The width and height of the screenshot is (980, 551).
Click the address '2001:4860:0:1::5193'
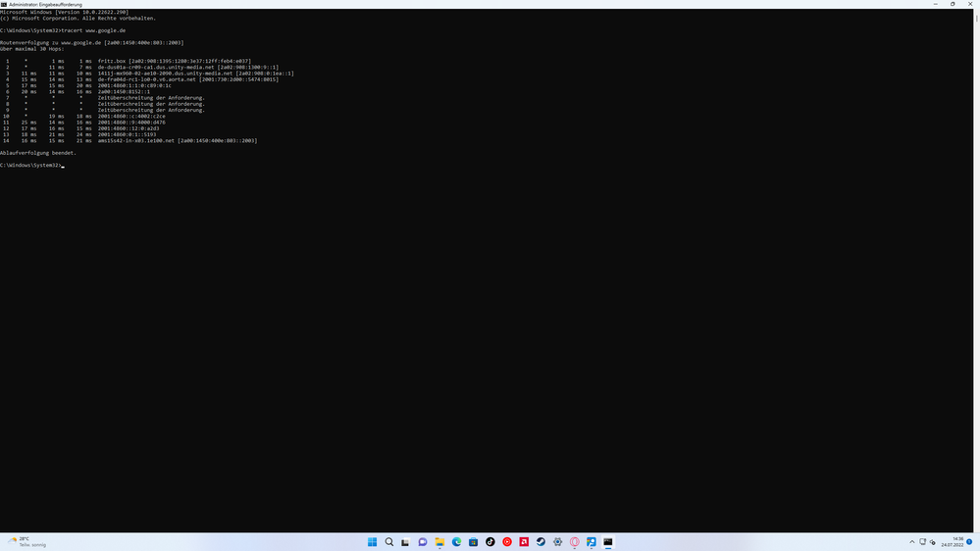(x=127, y=134)
